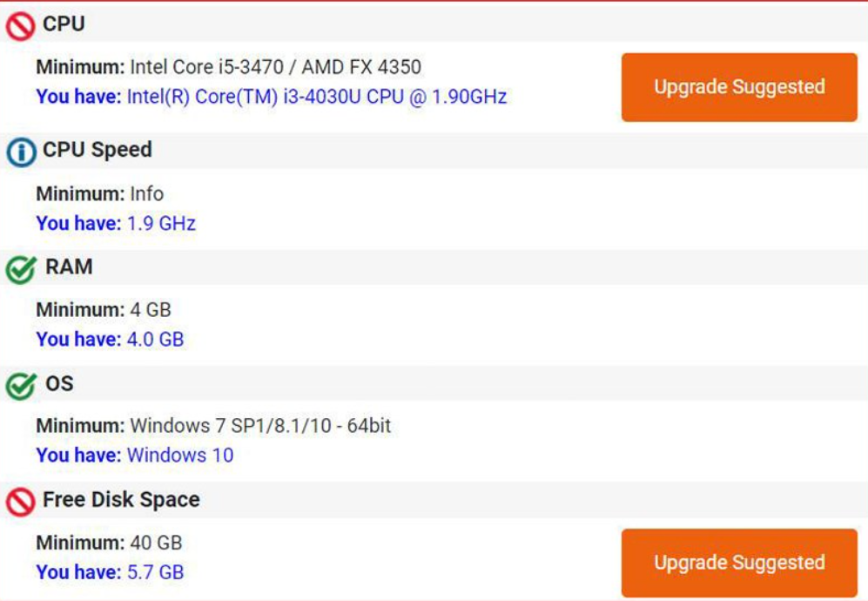868x601 pixels.
Task: Click the Upgrade Suggested button for CPU
Action: [739, 87]
